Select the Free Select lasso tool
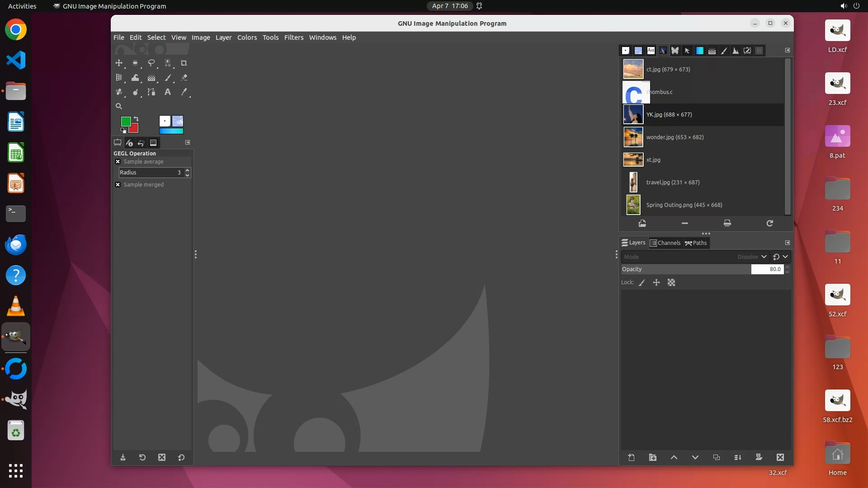Image resolution: width=868 pixels, height=488 pixels. click(x=151, y=63)
